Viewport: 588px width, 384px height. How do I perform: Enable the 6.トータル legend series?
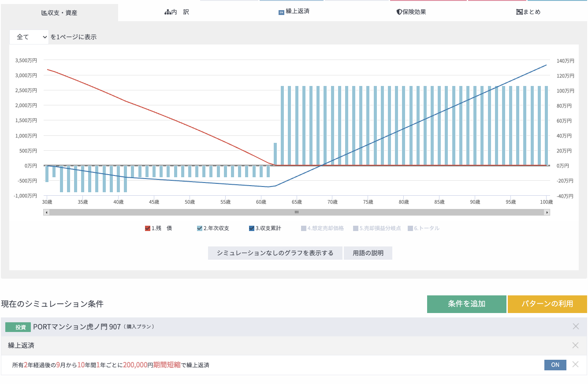[424, 228]
